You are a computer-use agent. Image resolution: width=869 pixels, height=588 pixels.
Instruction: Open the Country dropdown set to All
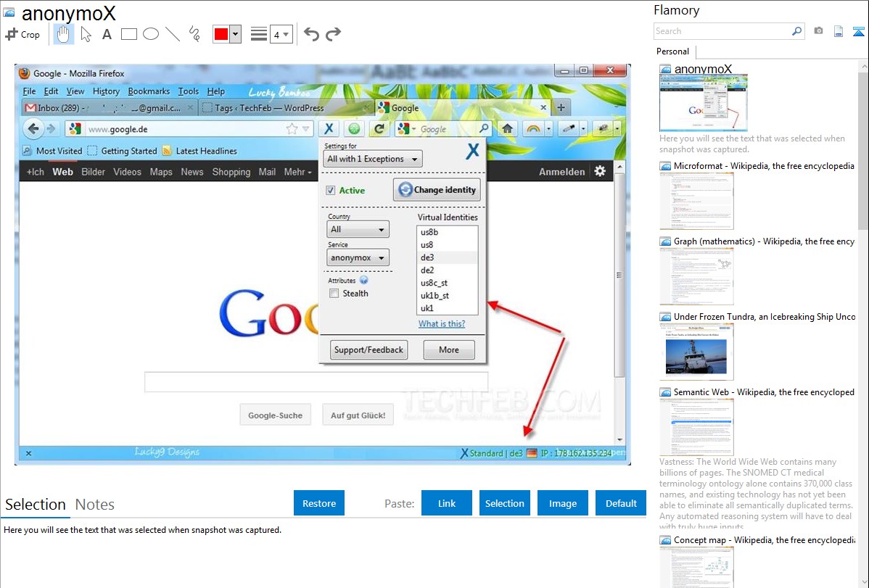pyautogui.click(x=358, y=229)
